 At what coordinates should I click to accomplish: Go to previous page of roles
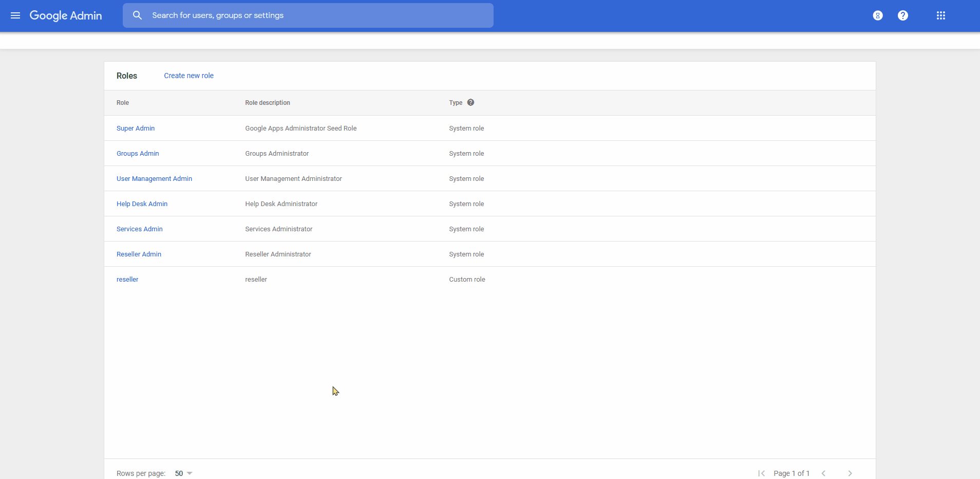click(823, 473)
